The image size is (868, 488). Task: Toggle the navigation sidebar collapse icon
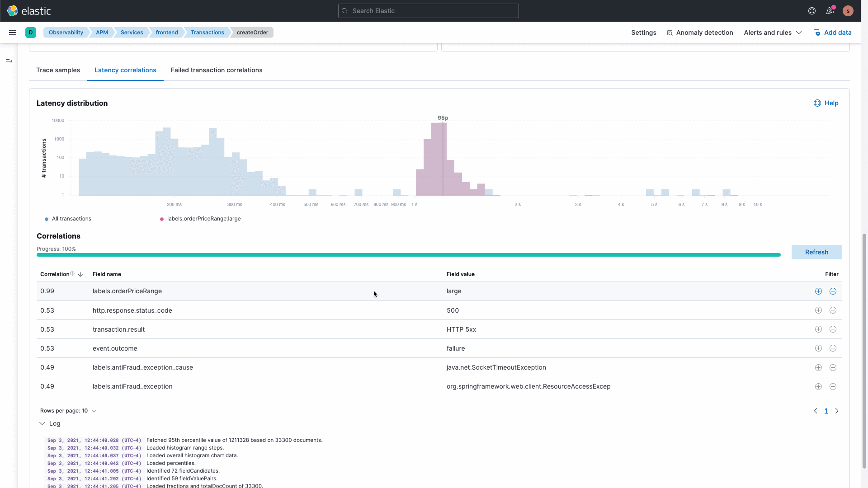coord(9,61)
